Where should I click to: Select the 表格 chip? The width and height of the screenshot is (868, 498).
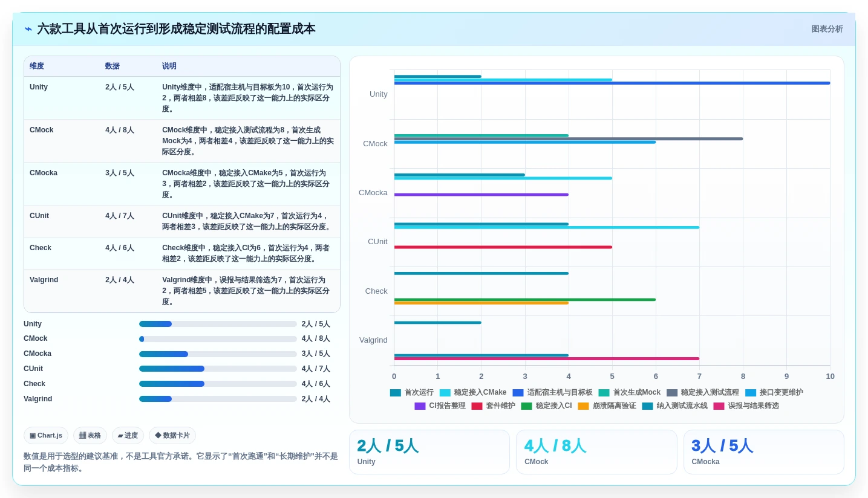point(90,436)
